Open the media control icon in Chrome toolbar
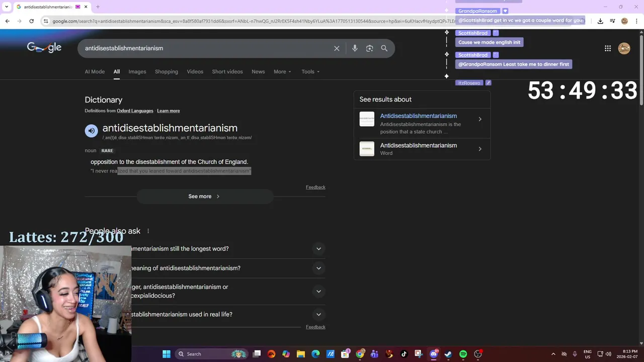Screen dimensions: 644x362 612,21
